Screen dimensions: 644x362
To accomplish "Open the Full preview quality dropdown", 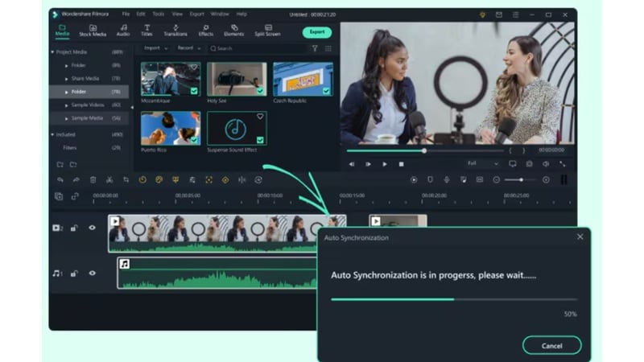I will tap(482, 163).
